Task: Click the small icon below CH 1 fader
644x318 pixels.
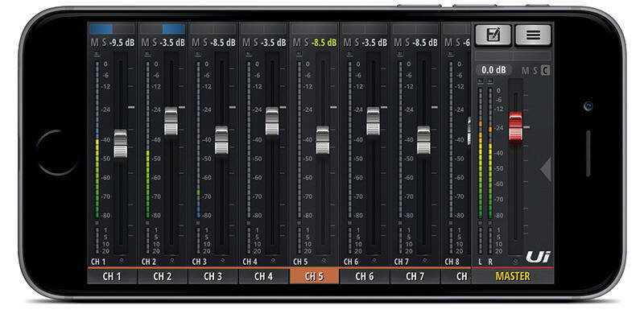Action: click(x=122, y=261)
